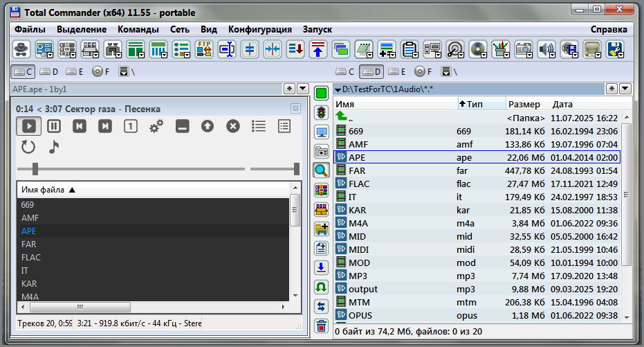Viewport: 644px width, 347px height.
Task: Switch left panel to drive D
Action: tap(49, 71)
